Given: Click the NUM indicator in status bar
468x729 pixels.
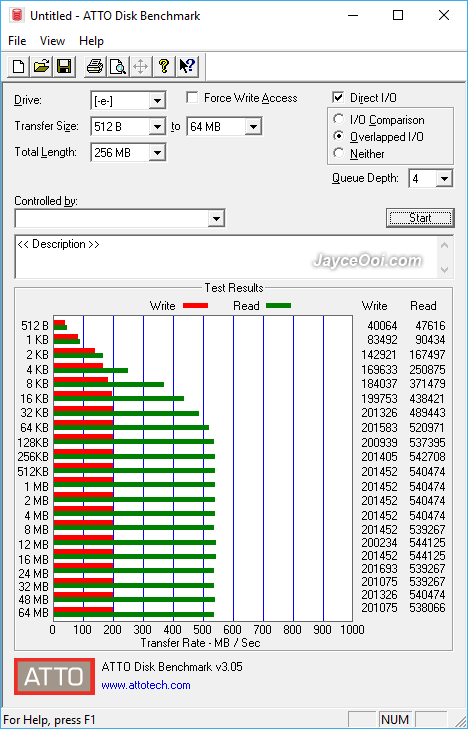Looking at the screenshot, I should (395, 720).
